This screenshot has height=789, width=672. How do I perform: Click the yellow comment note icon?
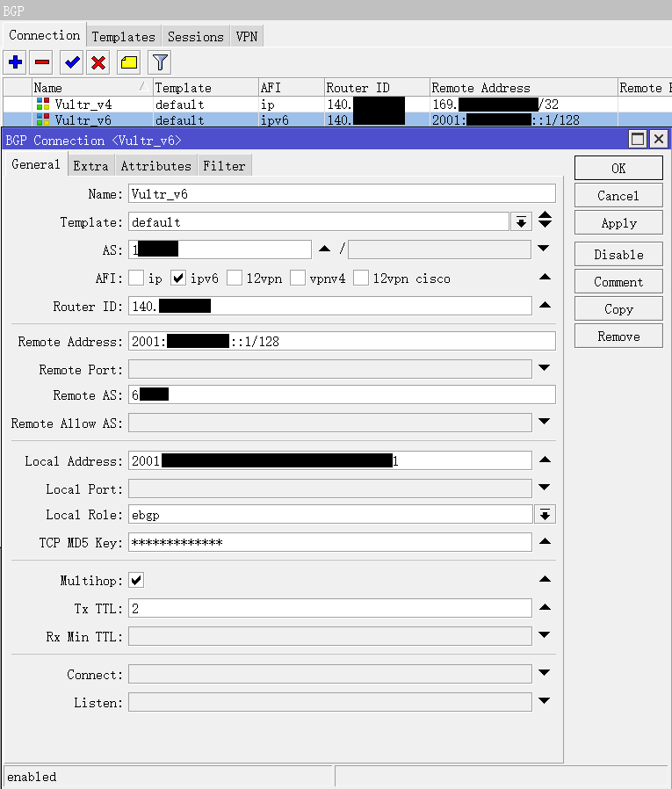[128, 62]
